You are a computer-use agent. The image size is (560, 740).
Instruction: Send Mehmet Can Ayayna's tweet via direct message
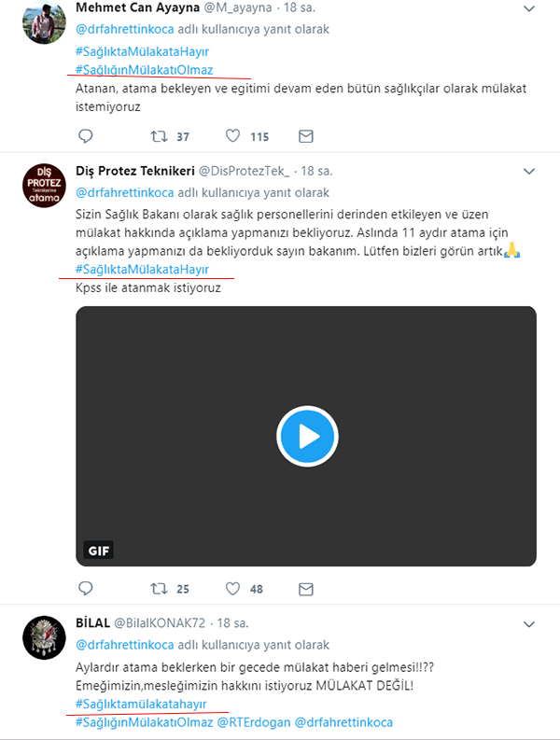tap(306, 136)
